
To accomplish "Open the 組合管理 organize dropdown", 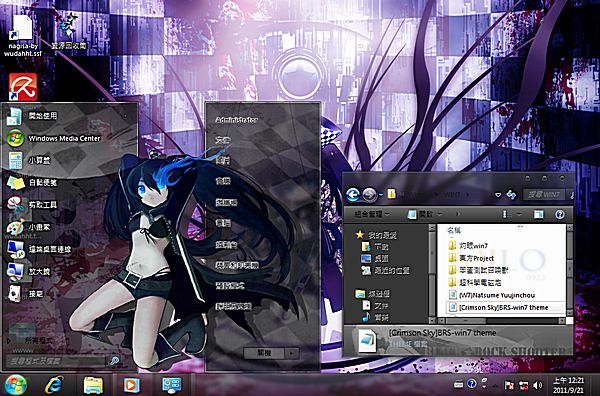I will [372, 214].
